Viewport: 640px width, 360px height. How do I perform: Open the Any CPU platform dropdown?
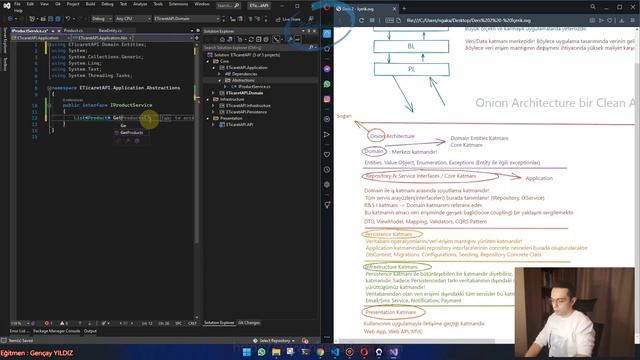click(133, 19)
